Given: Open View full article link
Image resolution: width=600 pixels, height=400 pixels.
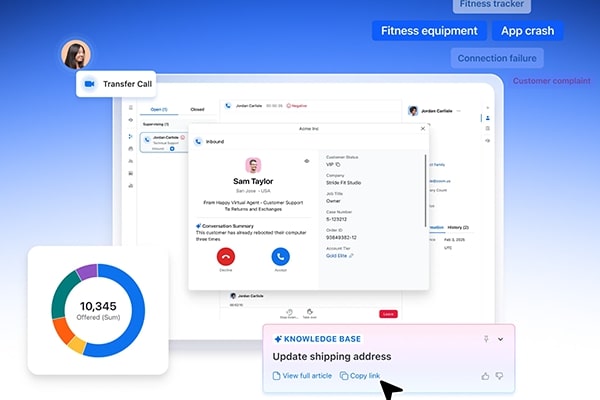Looking at the screenshot, I should click(302, 376).
